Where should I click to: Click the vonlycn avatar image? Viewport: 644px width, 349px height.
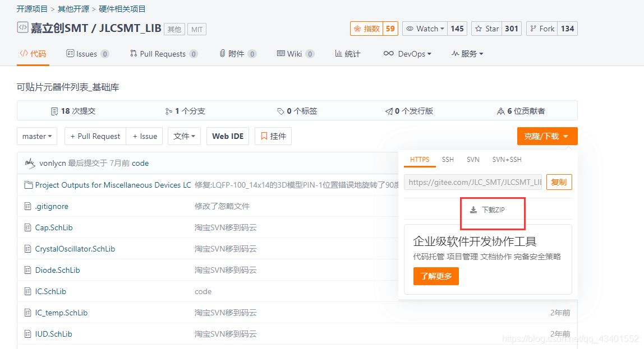tap(30, 163)
